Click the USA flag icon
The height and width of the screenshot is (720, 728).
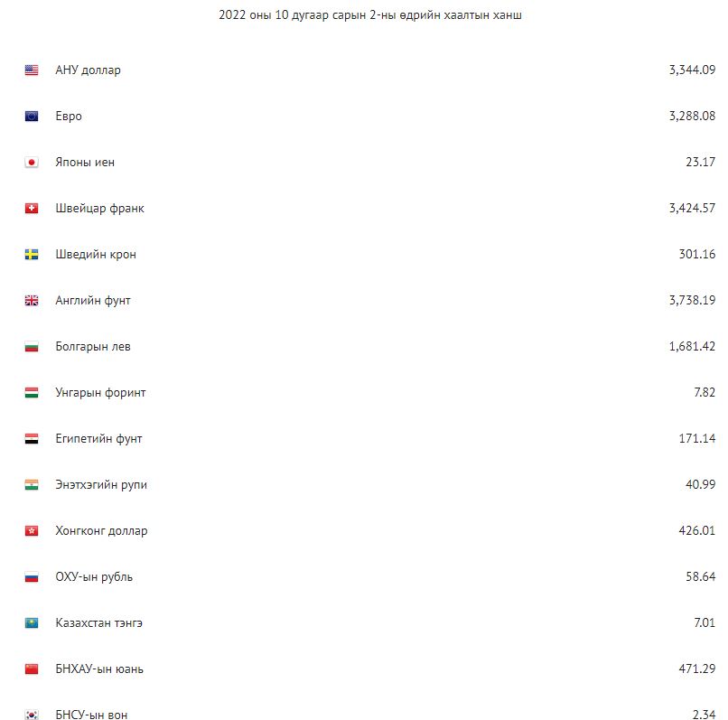point(32,70)
